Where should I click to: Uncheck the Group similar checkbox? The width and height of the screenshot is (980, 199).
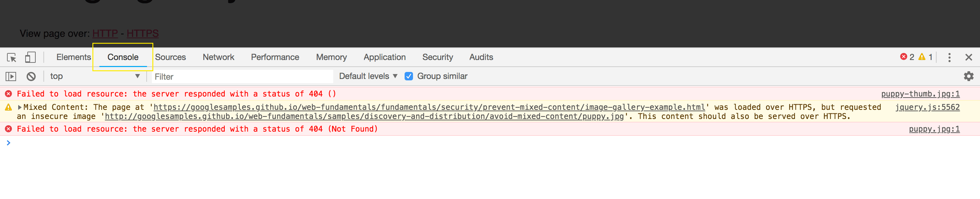tap(408, 76)
